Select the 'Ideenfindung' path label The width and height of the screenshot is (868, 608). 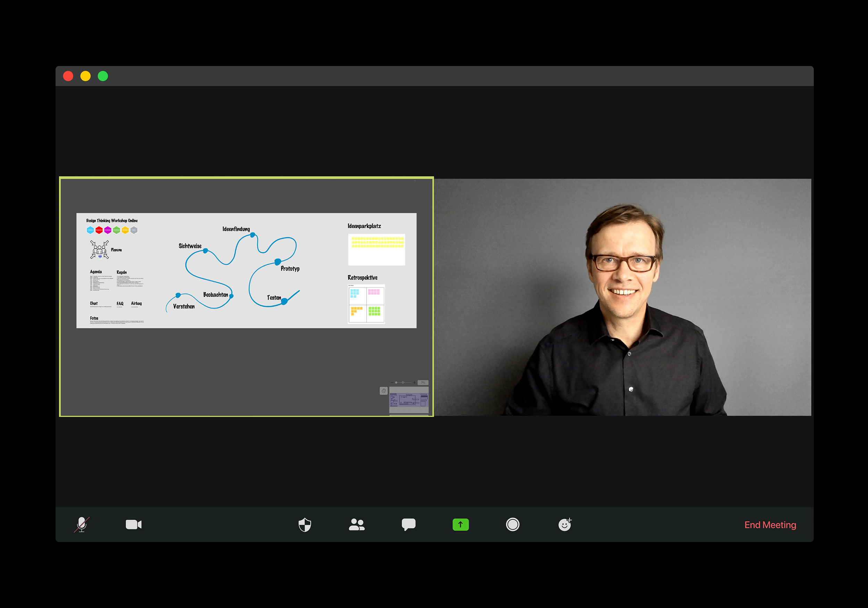(x=236, y=229)
